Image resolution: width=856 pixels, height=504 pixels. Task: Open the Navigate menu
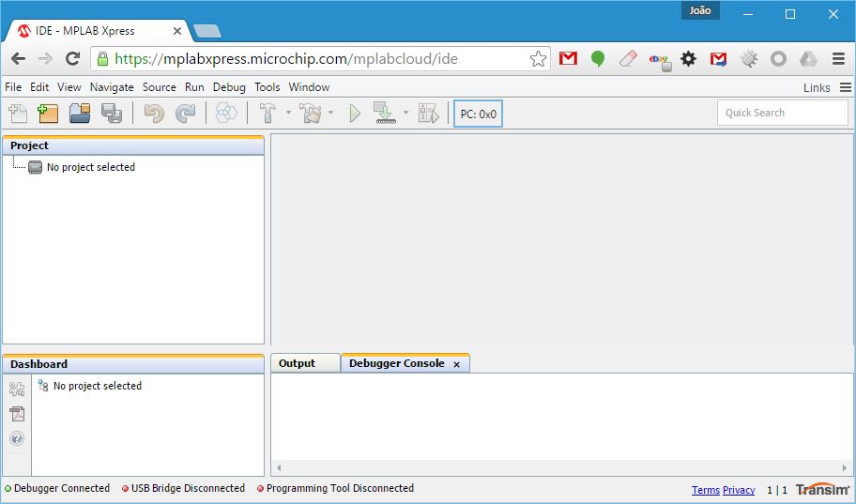click(112, 87)
